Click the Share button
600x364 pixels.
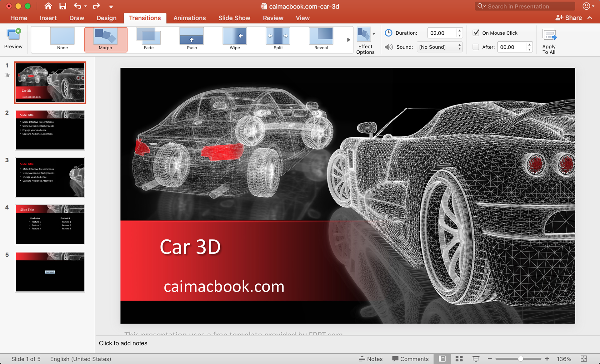point(569,18)
